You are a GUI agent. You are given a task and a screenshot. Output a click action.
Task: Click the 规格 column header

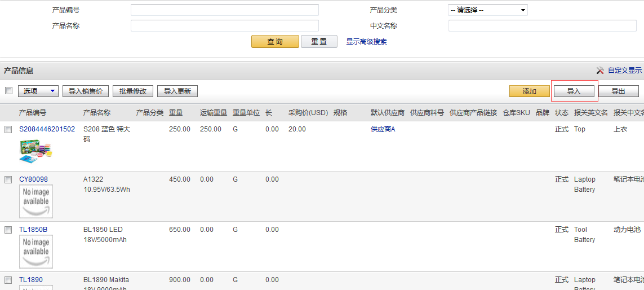[340, 113]
